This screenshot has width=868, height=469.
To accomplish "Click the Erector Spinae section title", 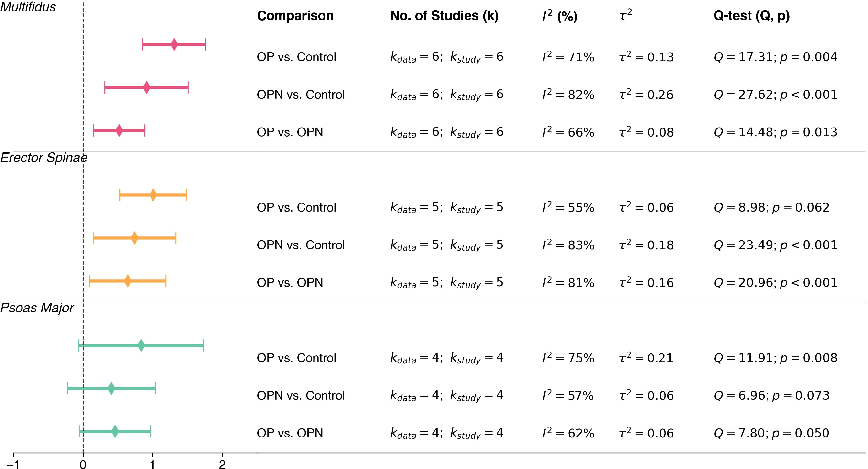I will [44, 158].
